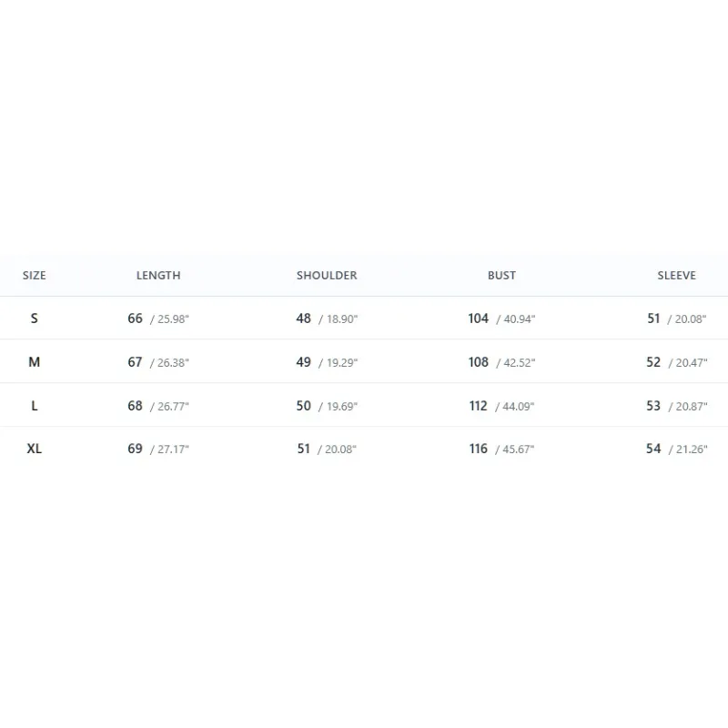Click shoulder value 49 for size M
The width and height of the screenshot is (728, 728).
coord(304,362)
